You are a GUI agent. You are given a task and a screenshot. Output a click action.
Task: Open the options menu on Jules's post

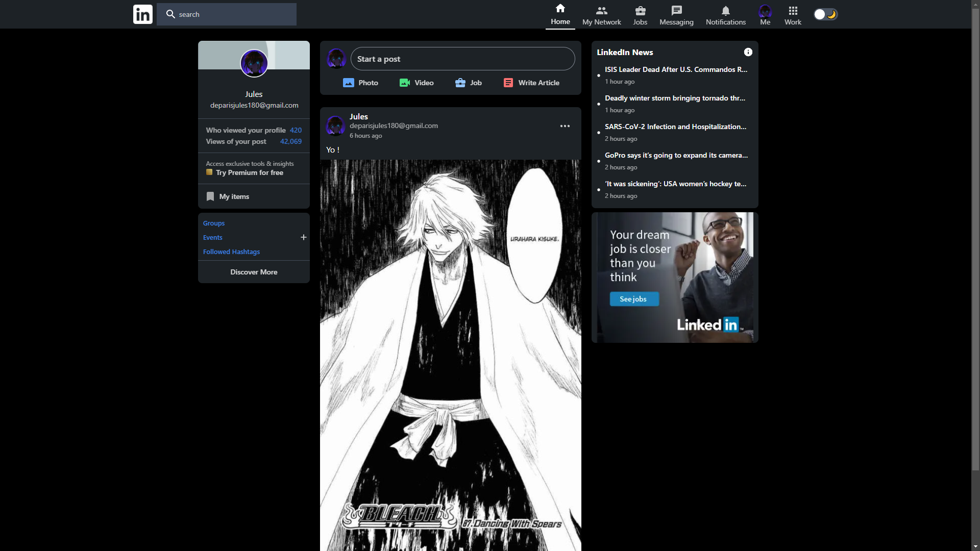(x=565, y=126)
